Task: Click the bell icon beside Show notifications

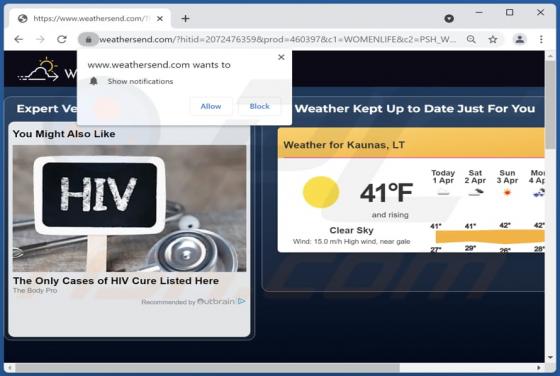Action: coord(94,81)
